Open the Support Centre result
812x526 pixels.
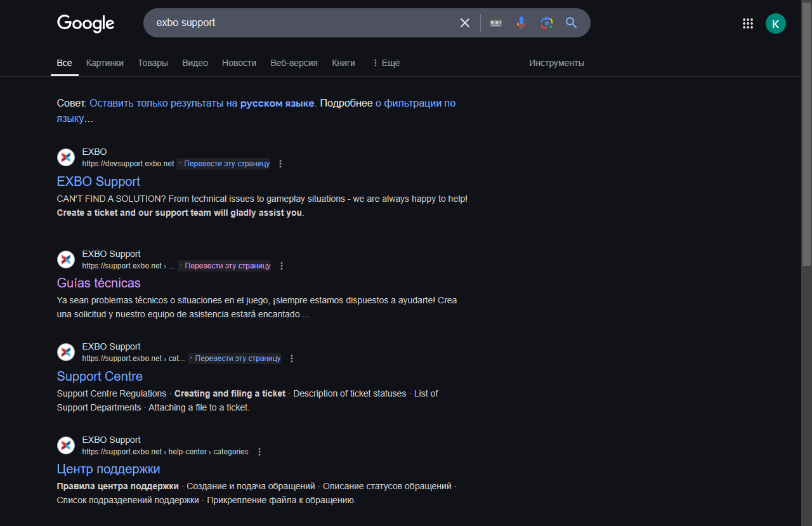[100, 376]
